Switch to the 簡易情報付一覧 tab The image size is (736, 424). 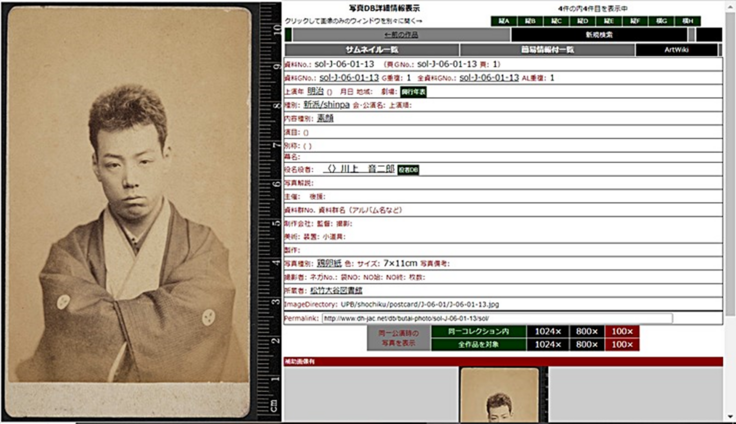(547, 49)
